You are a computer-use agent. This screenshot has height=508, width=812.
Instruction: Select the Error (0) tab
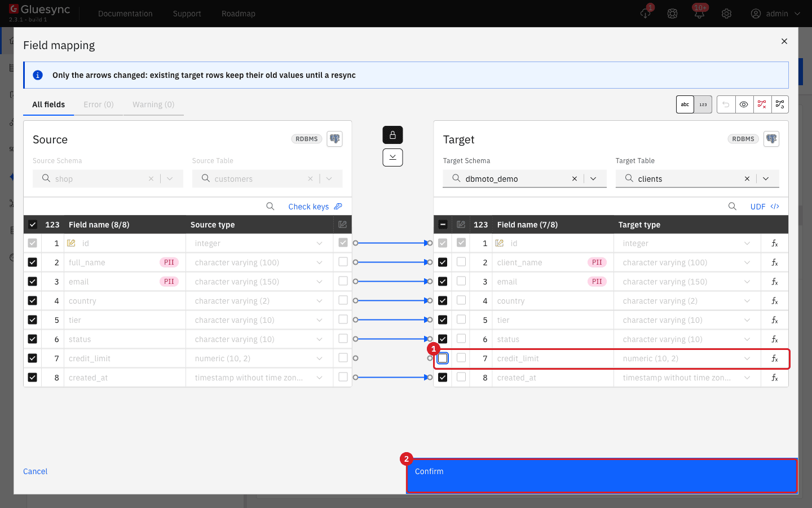[x=99, y=104]
